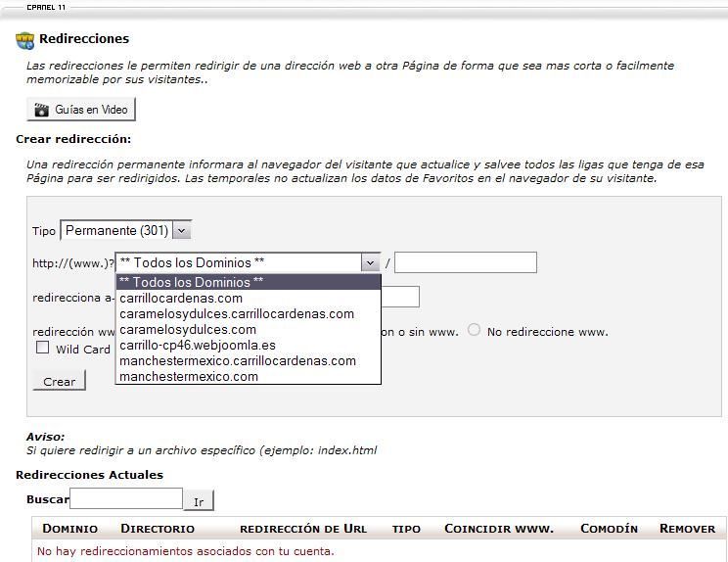Click the Redirección de Url column header
The height and width of the screenshot is (562, 728).
[303, 529]
